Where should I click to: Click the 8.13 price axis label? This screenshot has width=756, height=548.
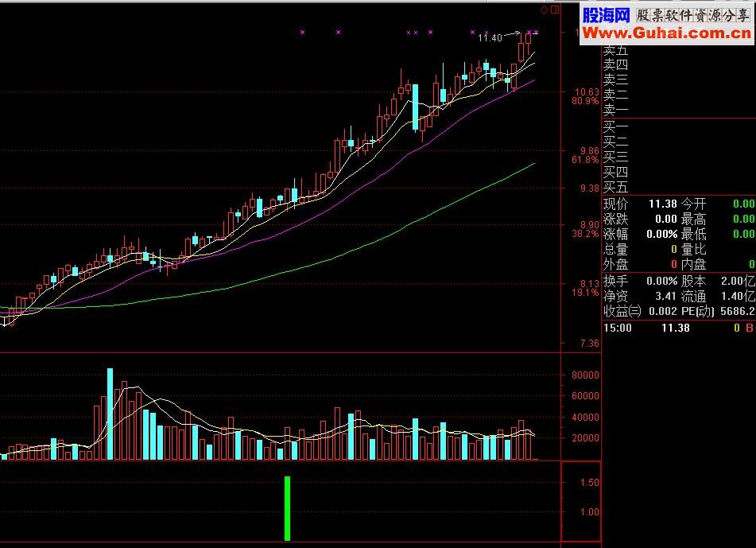click(590, 284)
